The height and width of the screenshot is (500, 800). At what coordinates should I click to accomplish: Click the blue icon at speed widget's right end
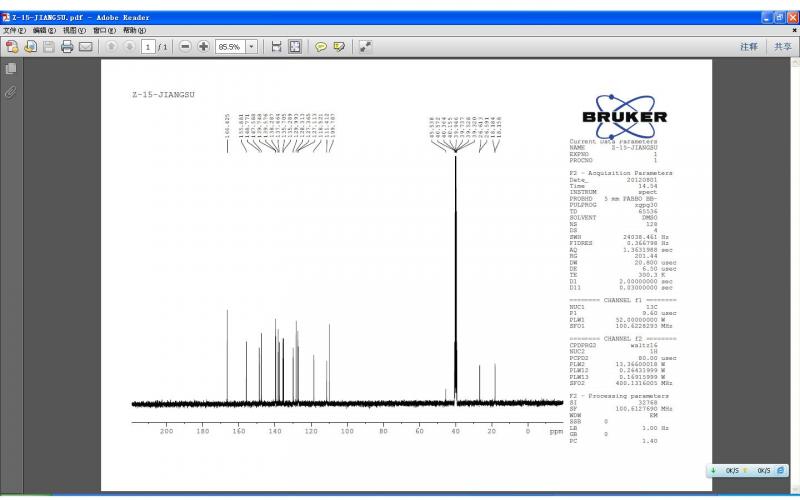(780, 470)
